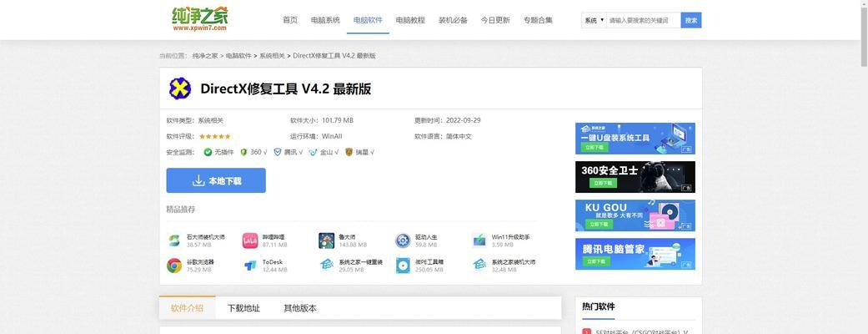Click the 鲁大师 app icon
Image resolution: width=868 pixels, height=334 pixels.
[327, 240]
